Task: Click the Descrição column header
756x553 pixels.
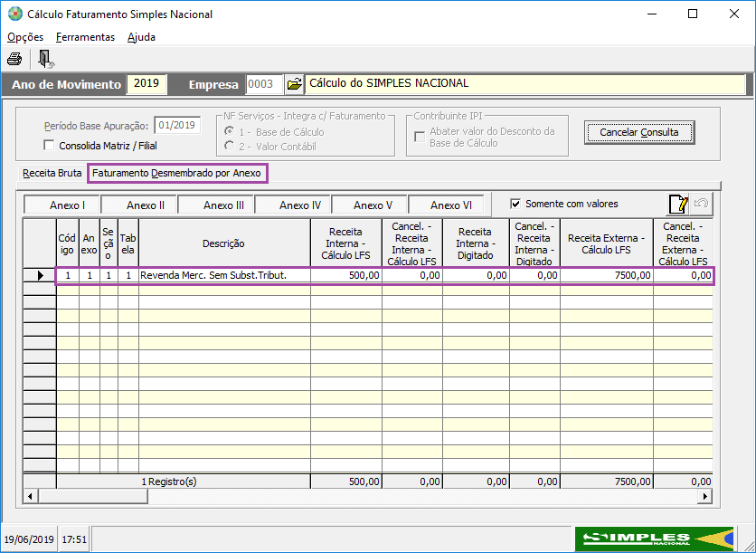Action: 224,243
